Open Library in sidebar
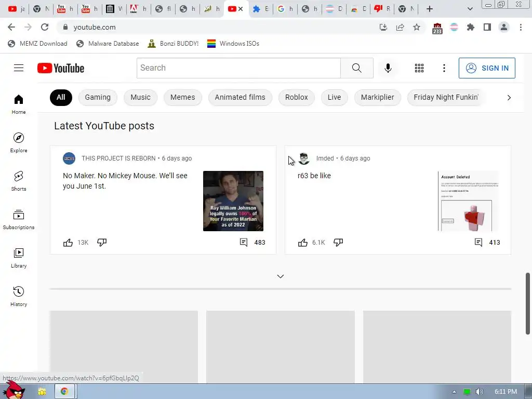The height and width of the screenshot is (399, 532). (19, 258)
